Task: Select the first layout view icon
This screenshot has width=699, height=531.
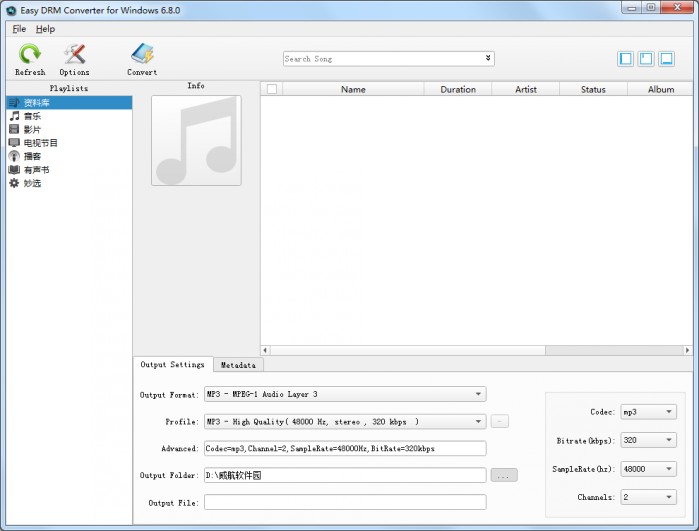Action: pyautogui.click(x=625, y=58)
